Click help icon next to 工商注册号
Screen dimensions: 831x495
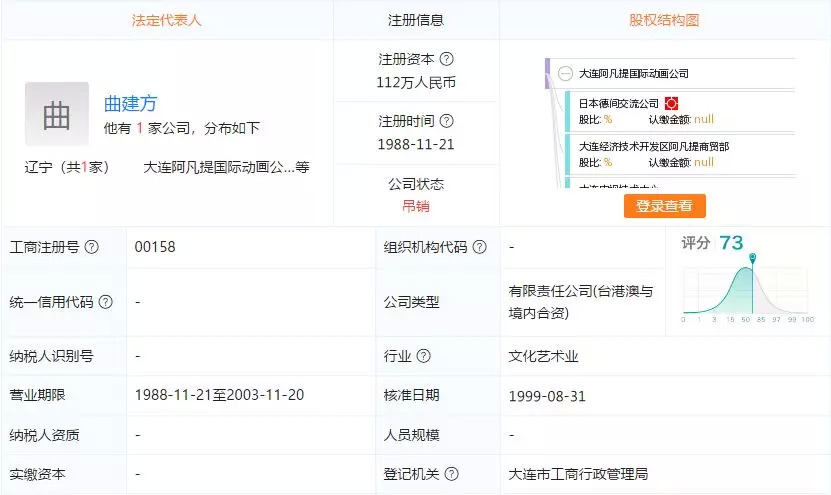(92, 247)
